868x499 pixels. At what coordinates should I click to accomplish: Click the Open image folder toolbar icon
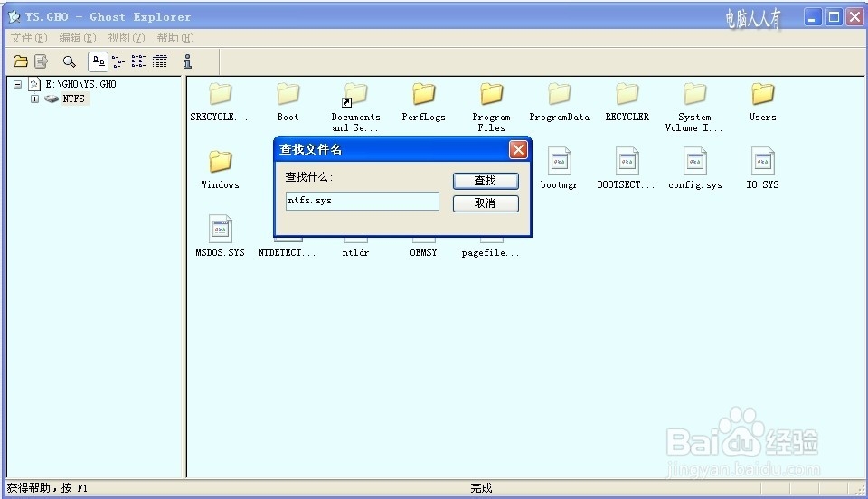pyautogui.click(x=21, y=61)
